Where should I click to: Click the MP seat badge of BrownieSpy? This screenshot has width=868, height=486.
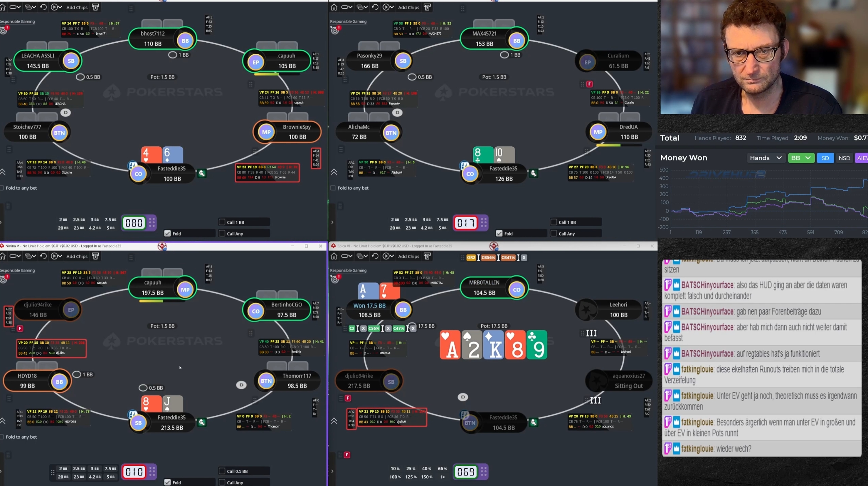click(x=266, y=132)
